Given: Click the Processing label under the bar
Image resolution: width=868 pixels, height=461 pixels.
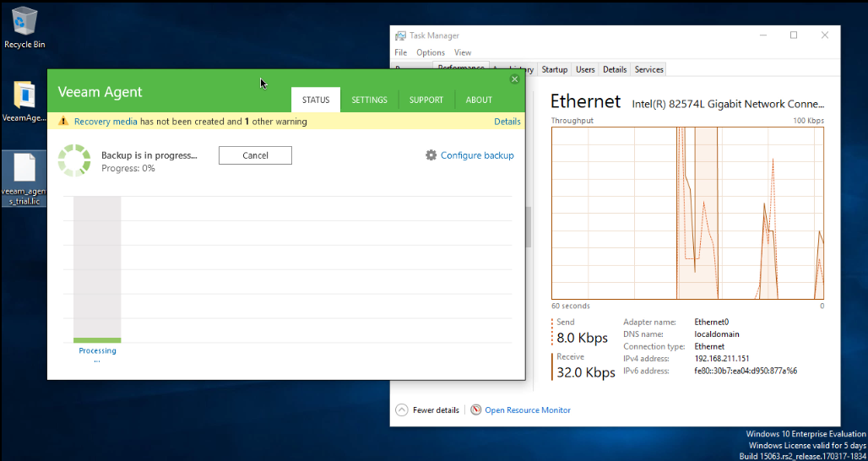Looking at the screenshot, I should tap(97, 350).
